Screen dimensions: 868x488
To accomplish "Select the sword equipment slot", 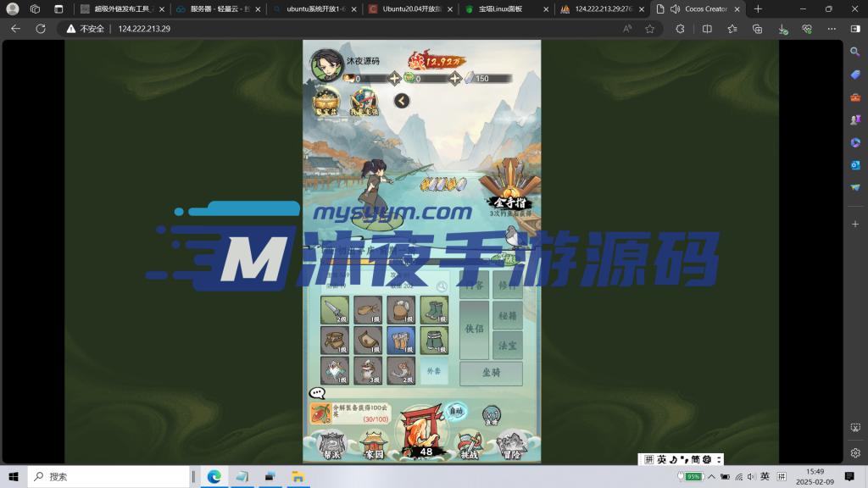I will pos(334,310).
